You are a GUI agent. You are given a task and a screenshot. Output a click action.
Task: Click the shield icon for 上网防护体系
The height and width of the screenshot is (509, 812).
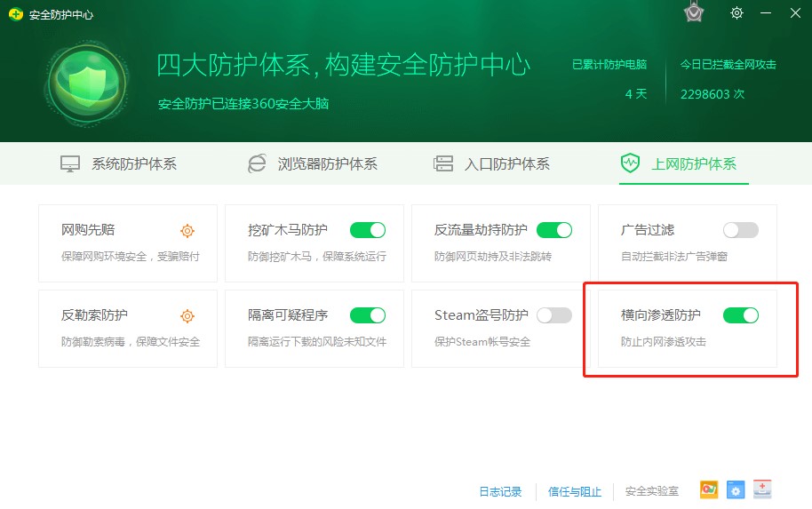click(630, 163)
